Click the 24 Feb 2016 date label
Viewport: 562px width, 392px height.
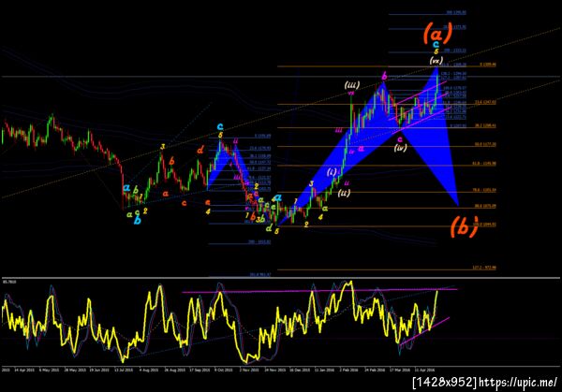374,370
